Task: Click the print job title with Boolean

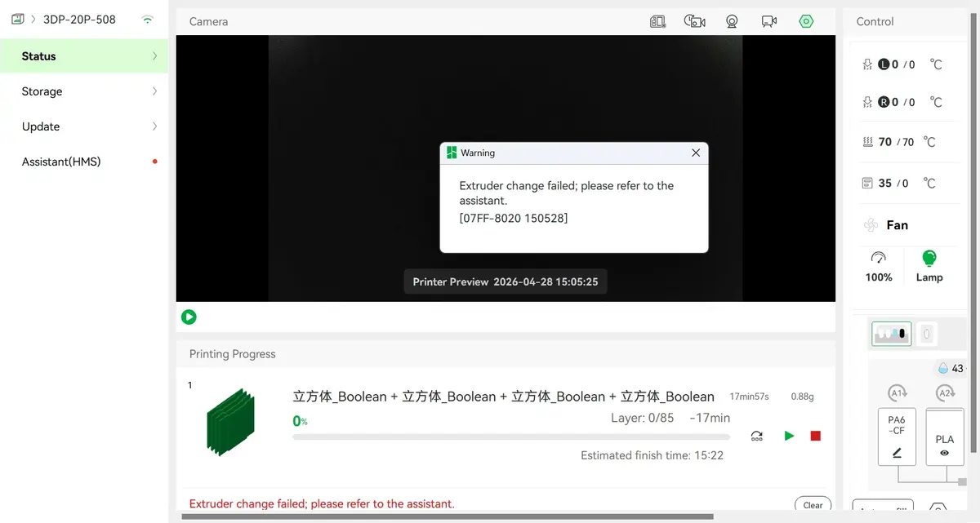Action: pyautogui.click(x=503, y=397)
